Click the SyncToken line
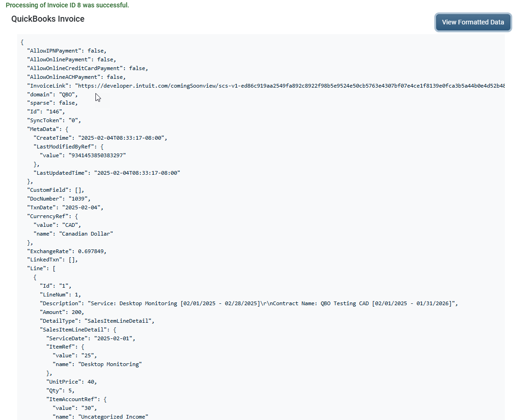This screenshot has height=420, width=521. point(54,120)
